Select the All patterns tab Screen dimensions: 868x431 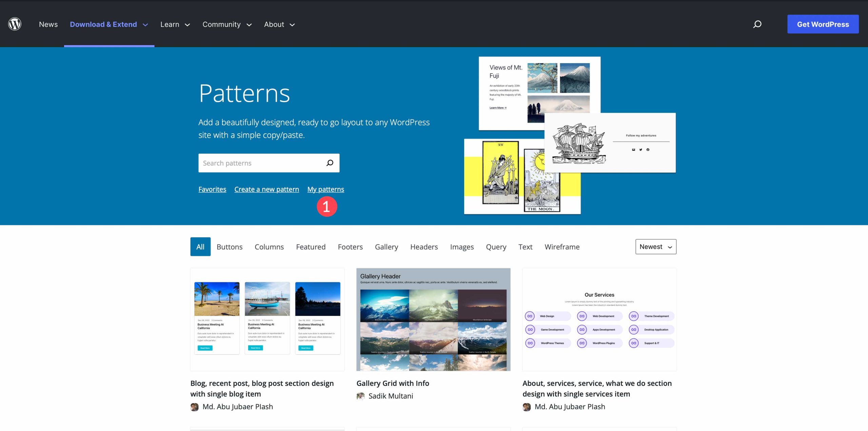pos(200,246)
